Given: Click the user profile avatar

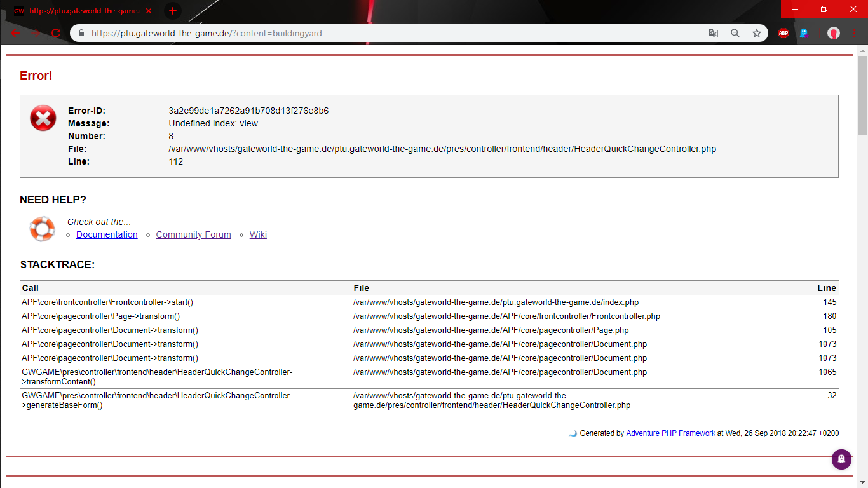Looking at the screenshot, I should (834, 33).
